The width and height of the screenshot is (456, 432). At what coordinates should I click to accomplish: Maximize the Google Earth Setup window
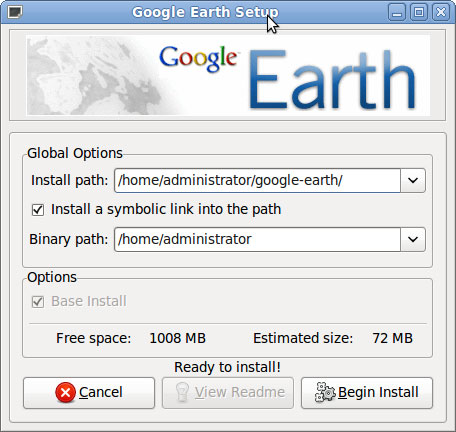tap(419, 13)
